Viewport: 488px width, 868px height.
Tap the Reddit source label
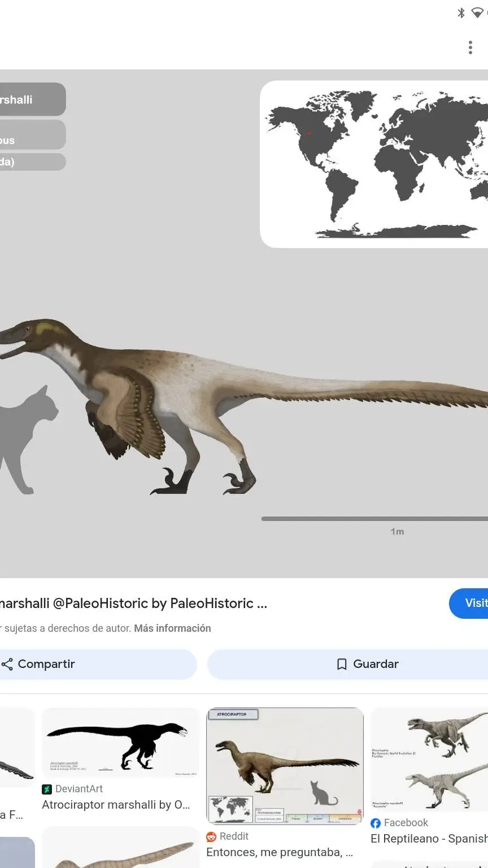pyautogui.click(x=234, y=836)
